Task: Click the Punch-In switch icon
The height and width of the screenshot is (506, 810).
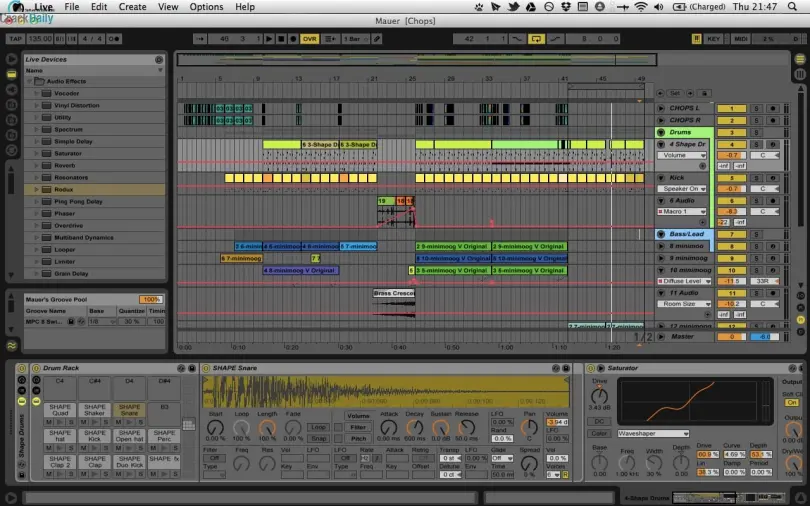Action: point(517,39)
